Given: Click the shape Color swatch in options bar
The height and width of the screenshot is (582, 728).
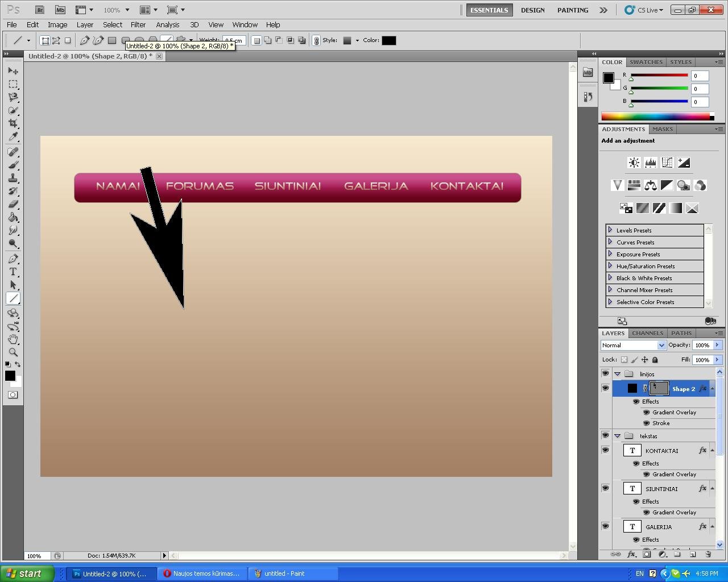Looking at the screenshot, I should pos(389,40).
